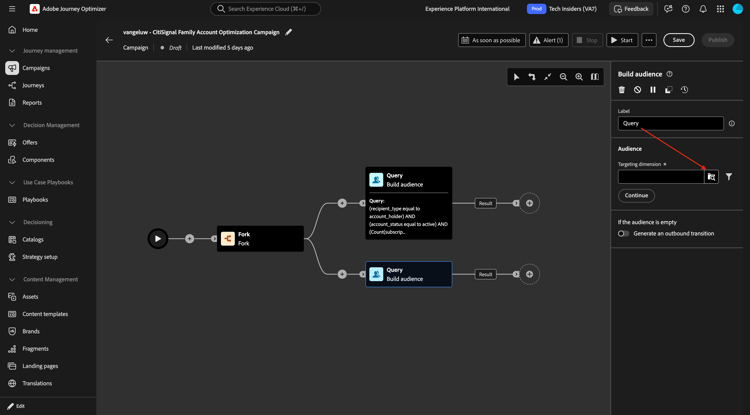This screenshot has height=415, width=750.
Task: Add activity between start and Fork
Action: tap(190, 239)
